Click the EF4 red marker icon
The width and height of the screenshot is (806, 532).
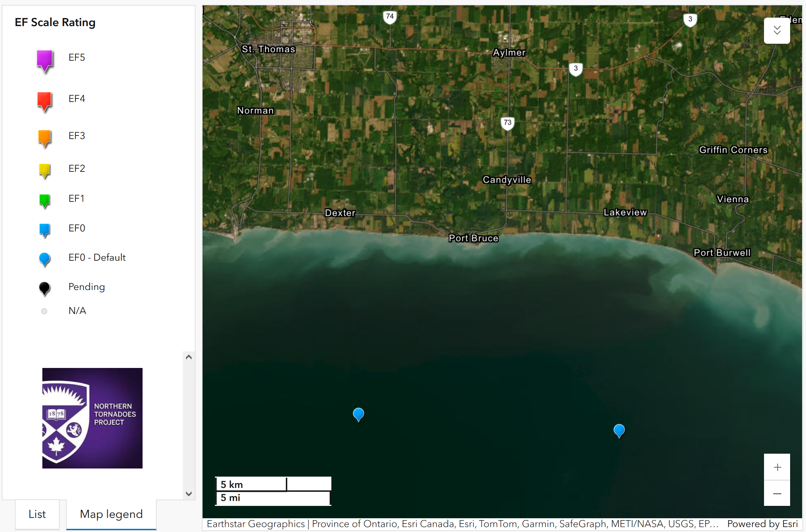44,102
